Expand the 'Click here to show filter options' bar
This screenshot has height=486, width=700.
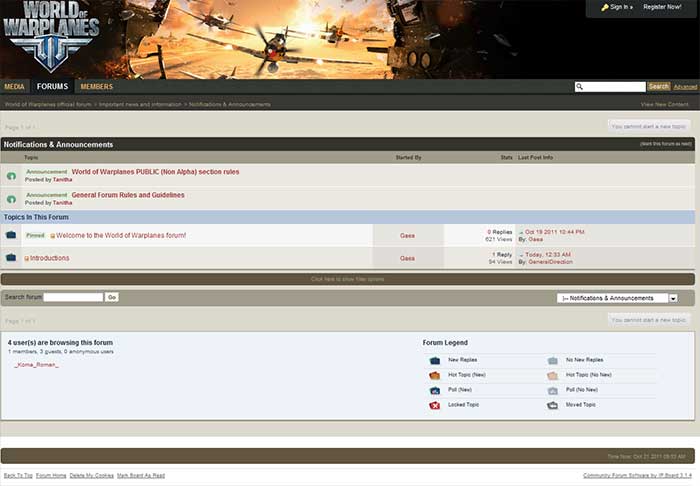[x=347, y=279]
